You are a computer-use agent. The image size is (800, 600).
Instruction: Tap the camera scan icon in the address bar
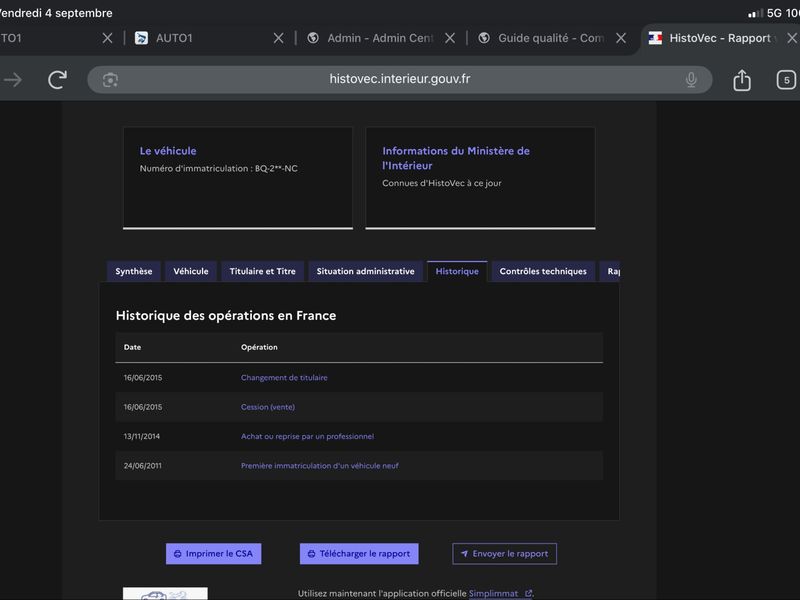point(110,80)
